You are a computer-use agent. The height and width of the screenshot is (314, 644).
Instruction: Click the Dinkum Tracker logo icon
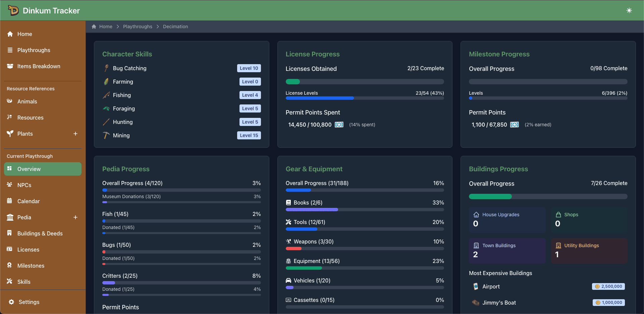point(13,10)
